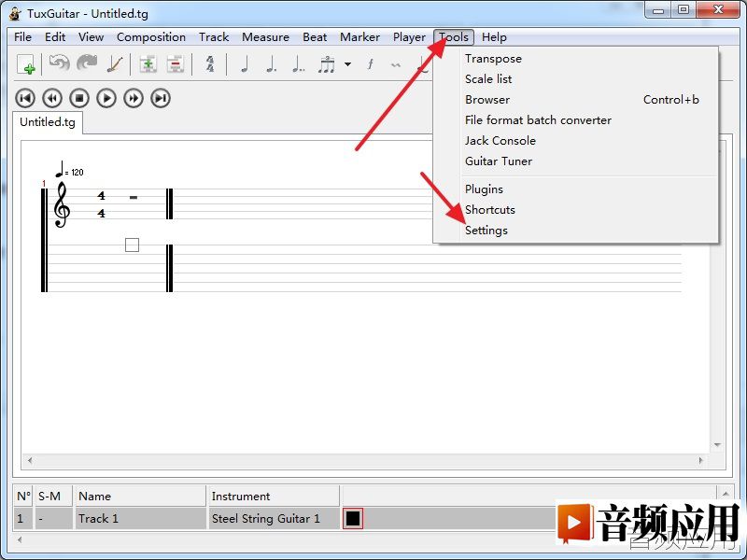Open Shortcuts from the Tools menu
Image resolution: width=747 pixels, height=560 pixels.
pos(575,209)
